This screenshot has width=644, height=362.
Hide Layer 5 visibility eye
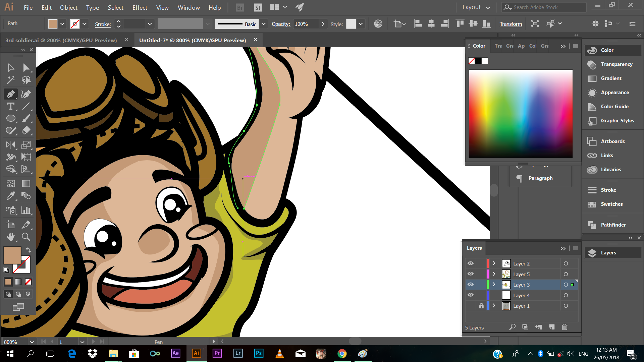pyautogui.click(x=471, y=274)
